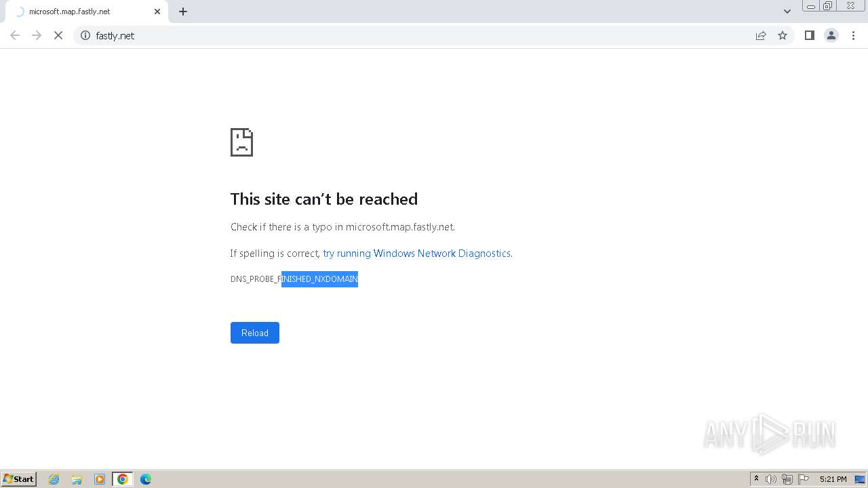
Task: Select the microsoft.map.fastly.net tab
Action: [x=86, y=12]
